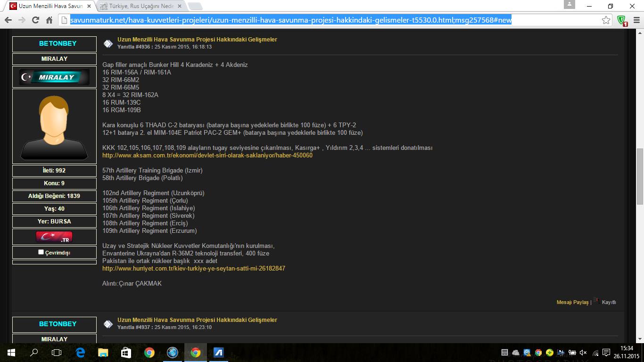Image resolution: width=644 pixels, height=362 pixels.
Task: Click 'Yer: BURSA' profile text
Action: coord(54,221)
